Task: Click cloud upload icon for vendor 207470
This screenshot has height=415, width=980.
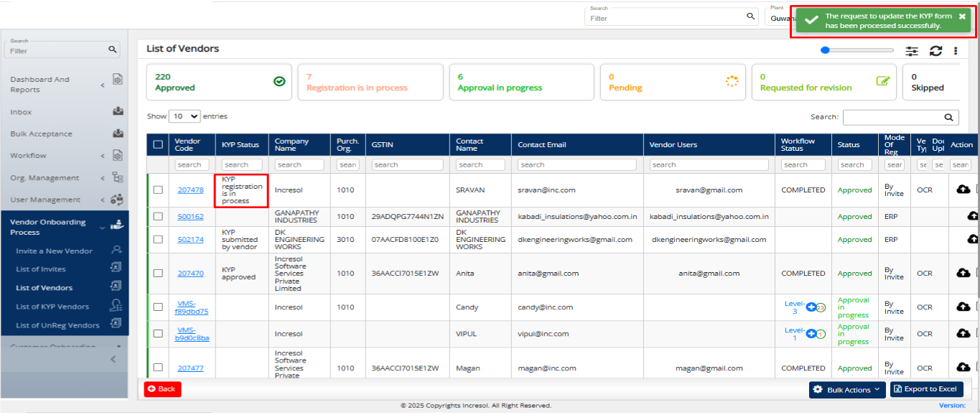Action: (963, 273)
